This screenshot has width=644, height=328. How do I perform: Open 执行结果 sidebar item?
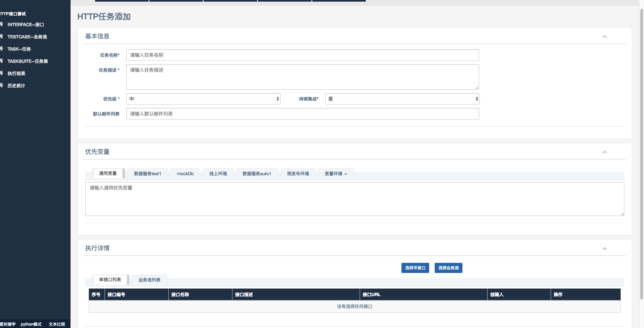[16, 73]
